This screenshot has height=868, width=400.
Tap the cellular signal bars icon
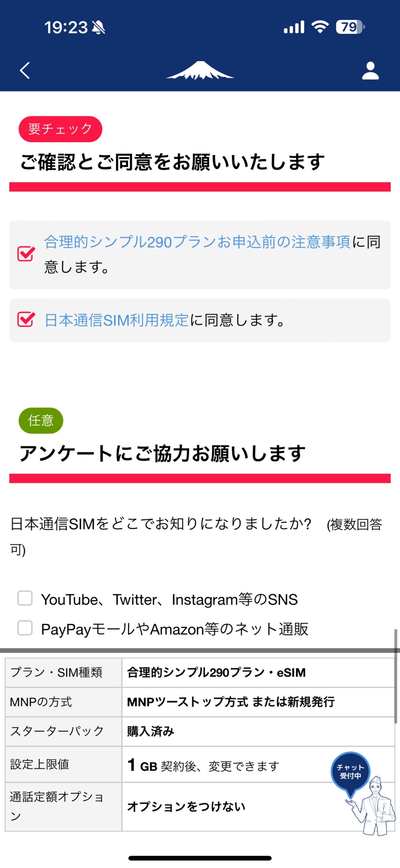pos(294,27)
